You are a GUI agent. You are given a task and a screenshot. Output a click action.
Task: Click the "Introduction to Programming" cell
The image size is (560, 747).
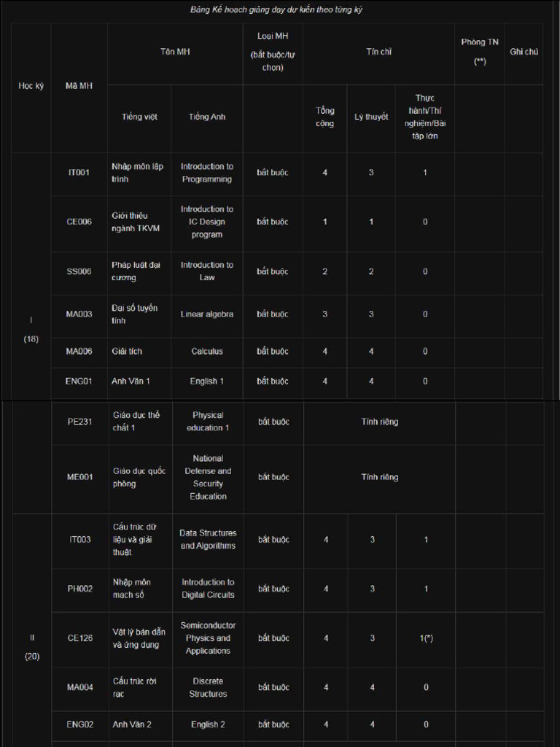207,173
